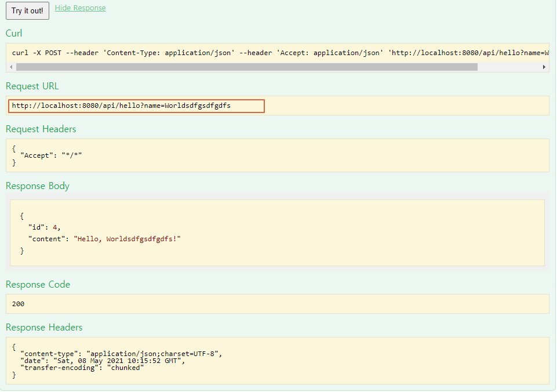Click the Response Headers heading
Viewport: 557px width, 392px height.
[x=44, y=327]
